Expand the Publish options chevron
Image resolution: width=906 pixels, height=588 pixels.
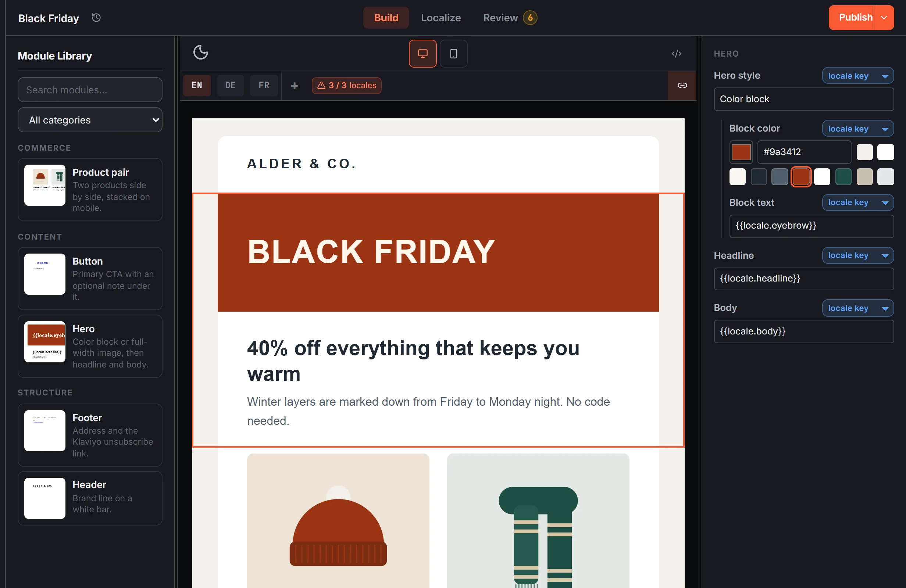coord(884,18)
